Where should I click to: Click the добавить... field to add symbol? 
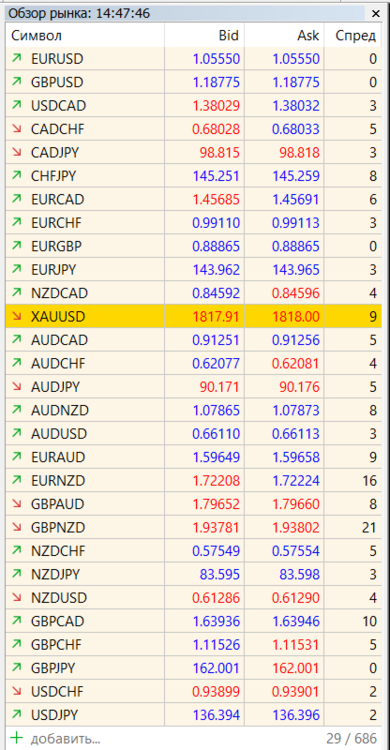coord(66,738)
